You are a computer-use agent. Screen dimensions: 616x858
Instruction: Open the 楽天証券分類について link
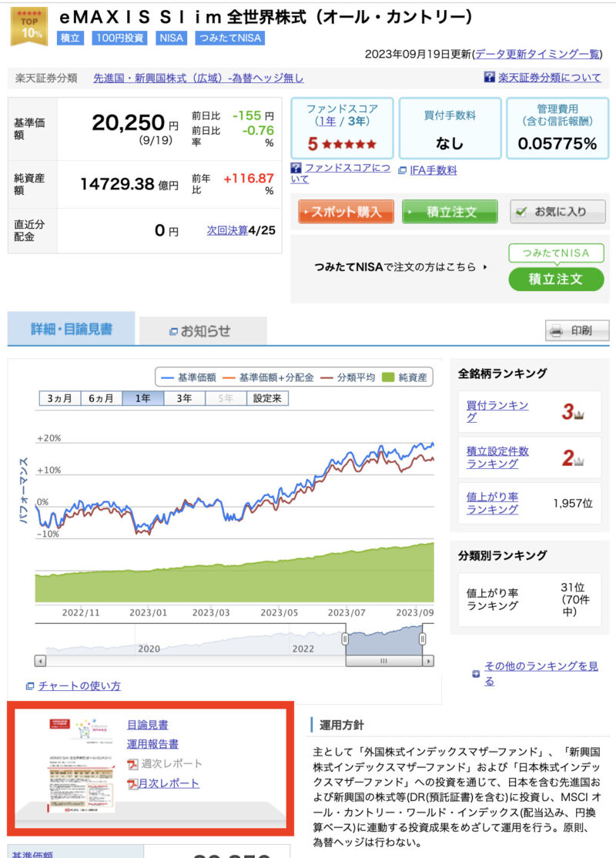pyautogui.click(x=549, y=78)
